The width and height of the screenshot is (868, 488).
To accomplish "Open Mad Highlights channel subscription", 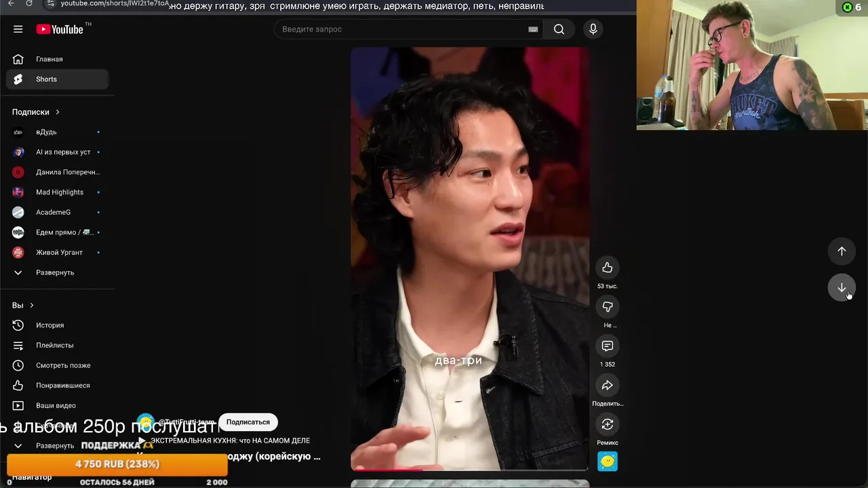I will coord(58,192).
